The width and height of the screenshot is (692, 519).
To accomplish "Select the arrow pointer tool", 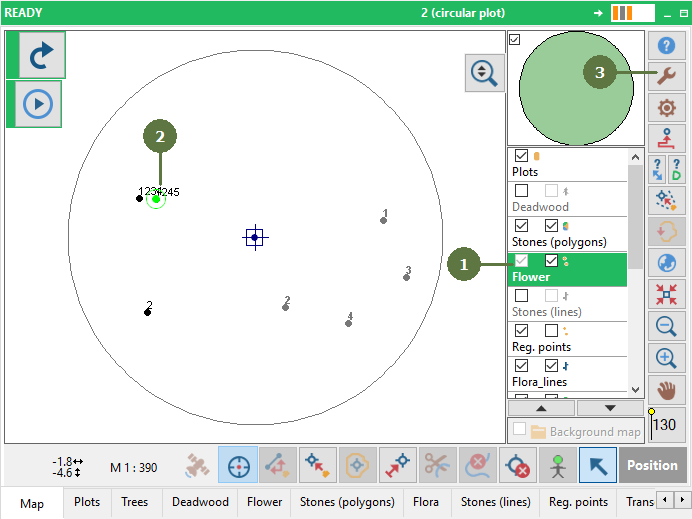I will tap(598, 465).
